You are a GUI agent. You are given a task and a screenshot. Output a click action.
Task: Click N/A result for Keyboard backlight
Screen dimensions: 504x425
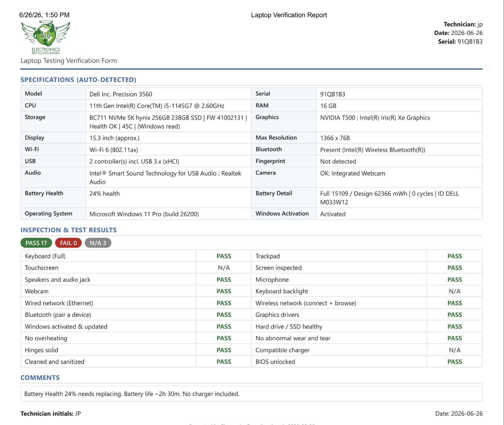coord(455,291)
